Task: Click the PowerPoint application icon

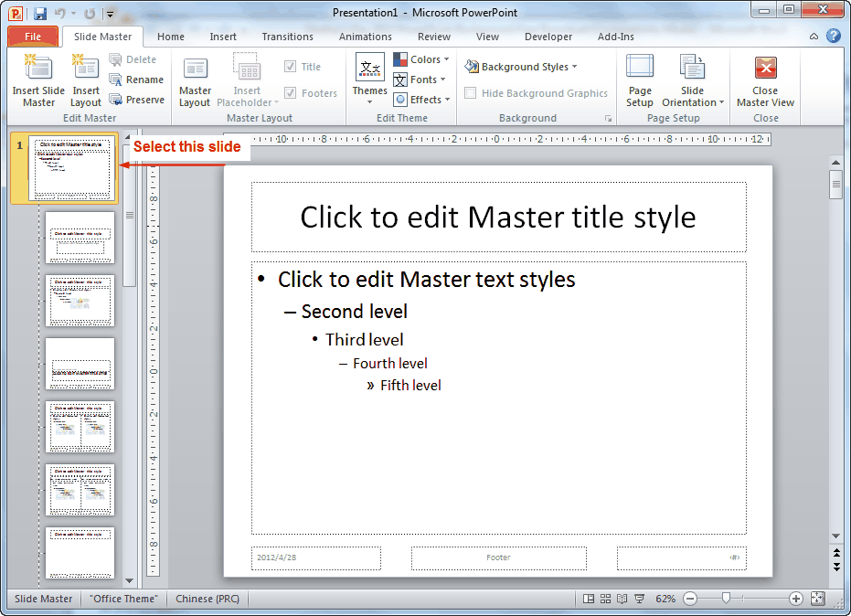Action: coord(16,13)
